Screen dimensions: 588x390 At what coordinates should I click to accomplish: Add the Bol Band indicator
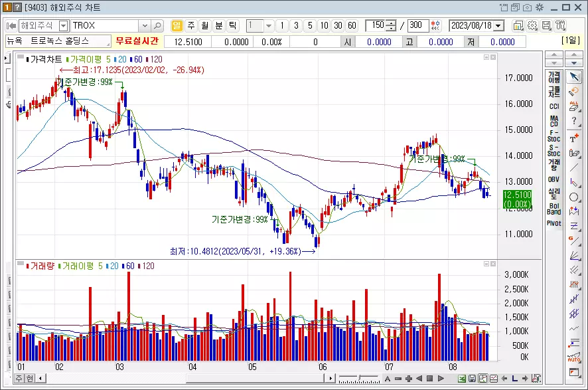pos(554,209)
